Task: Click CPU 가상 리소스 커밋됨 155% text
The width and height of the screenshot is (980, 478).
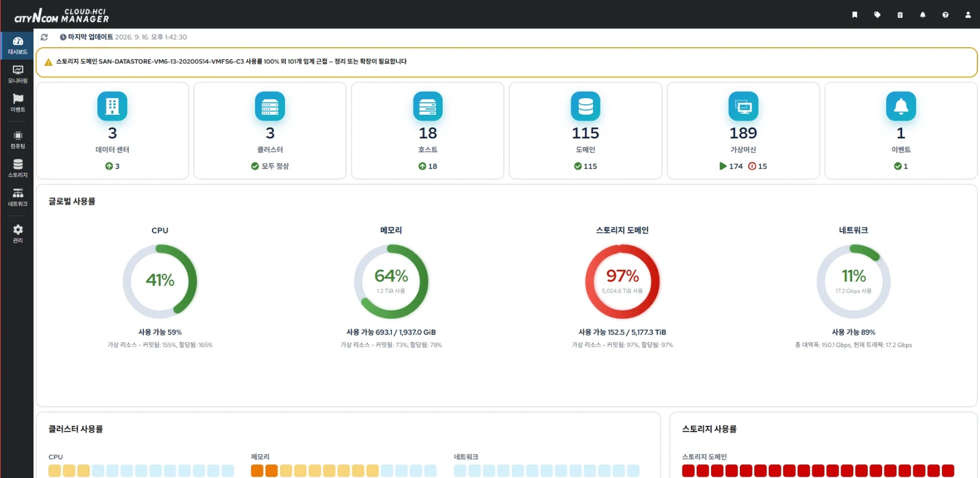Action: pos(160,345)
